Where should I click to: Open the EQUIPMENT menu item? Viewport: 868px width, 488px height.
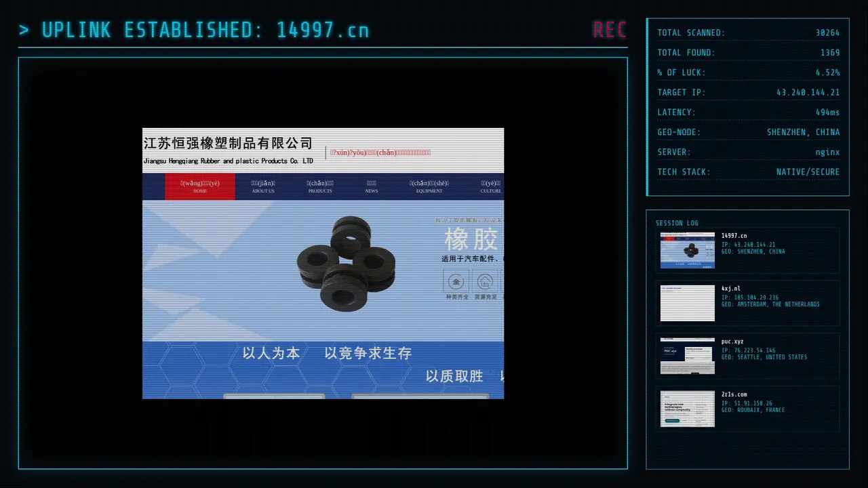[x=429, y=186]
